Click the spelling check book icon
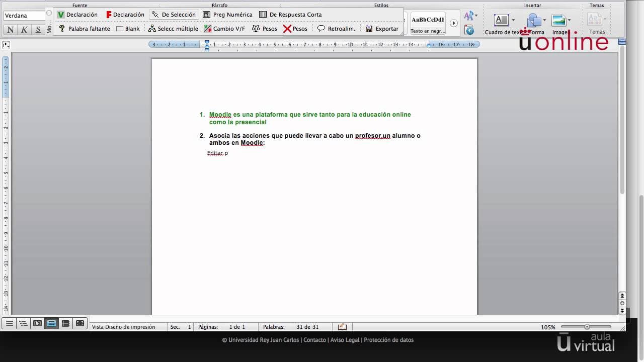Viewport: 644px width, 362px height. click(343, 327)
